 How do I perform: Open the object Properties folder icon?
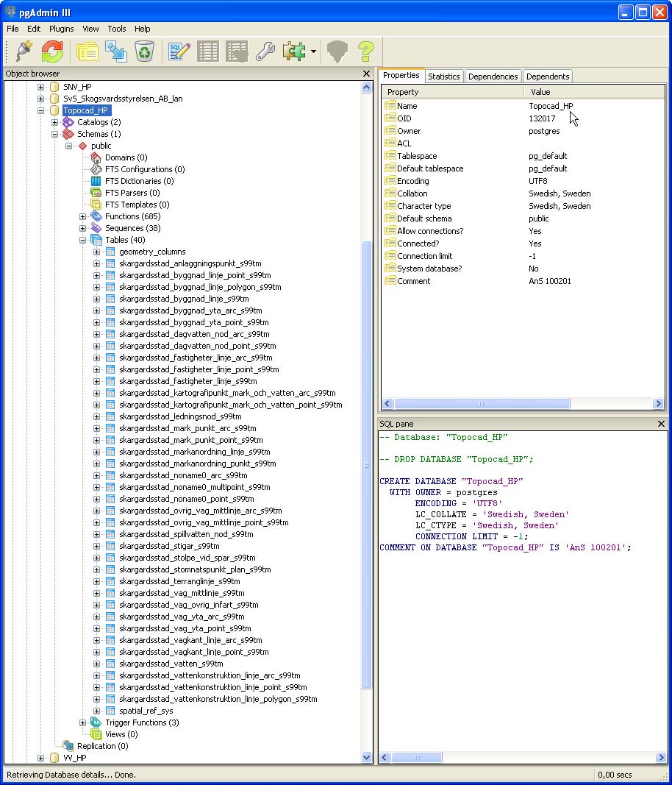87,51
